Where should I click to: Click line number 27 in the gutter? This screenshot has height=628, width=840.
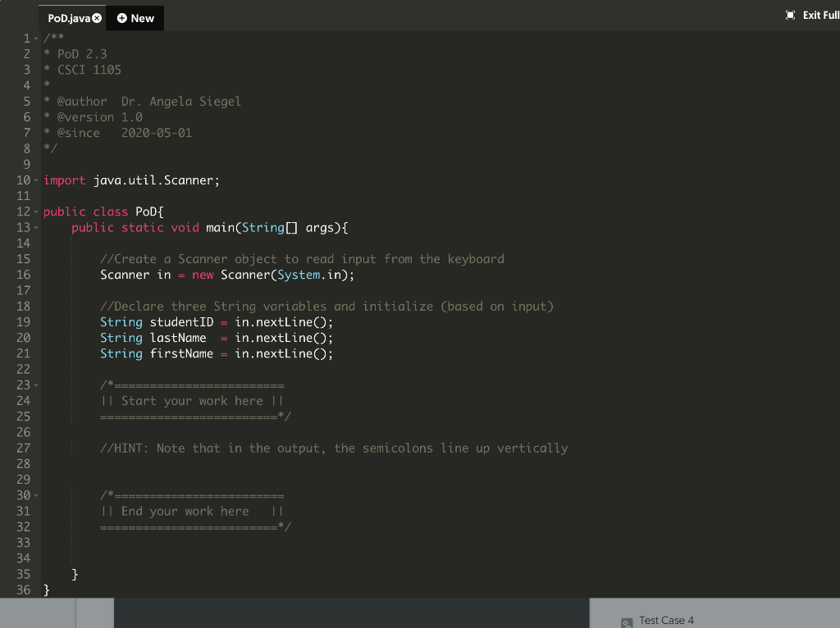[x=24, y=448]
